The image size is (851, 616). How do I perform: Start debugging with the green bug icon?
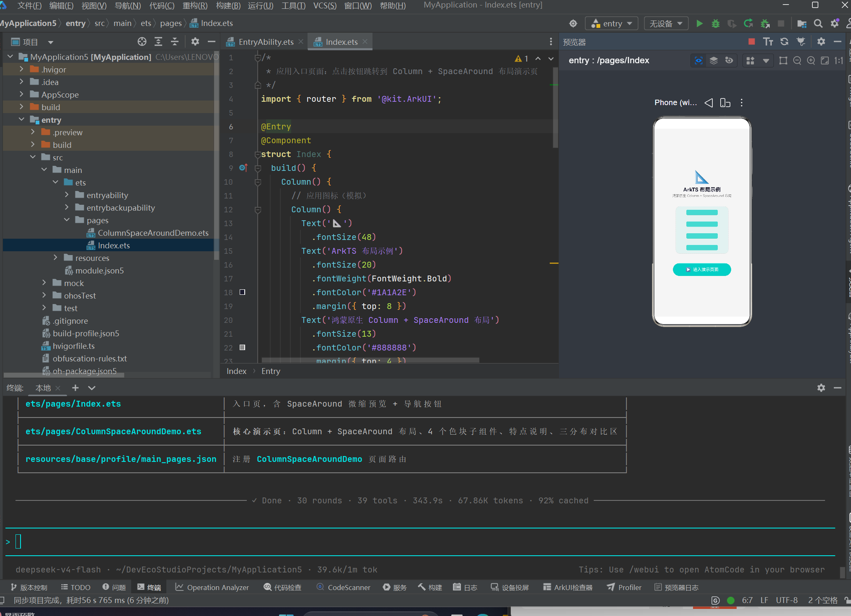pyautogui.click(x=716, y=23)
